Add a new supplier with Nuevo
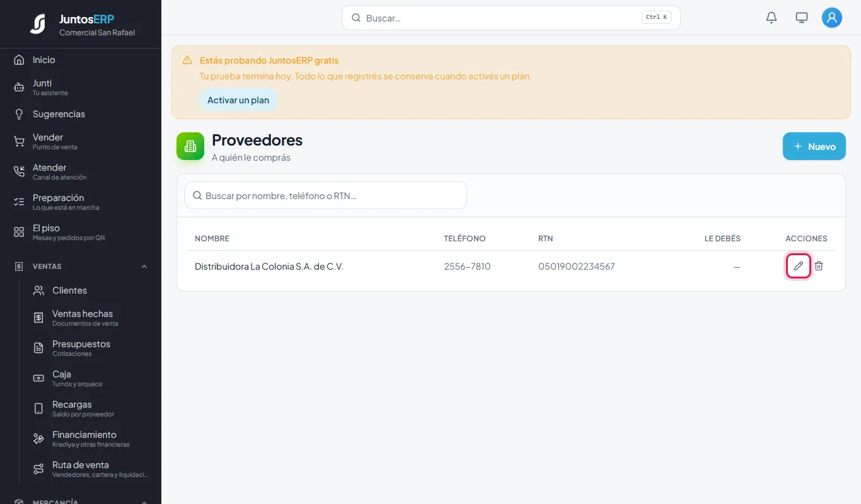Screen dimensions: 861x504 click(x=814, y=146)
